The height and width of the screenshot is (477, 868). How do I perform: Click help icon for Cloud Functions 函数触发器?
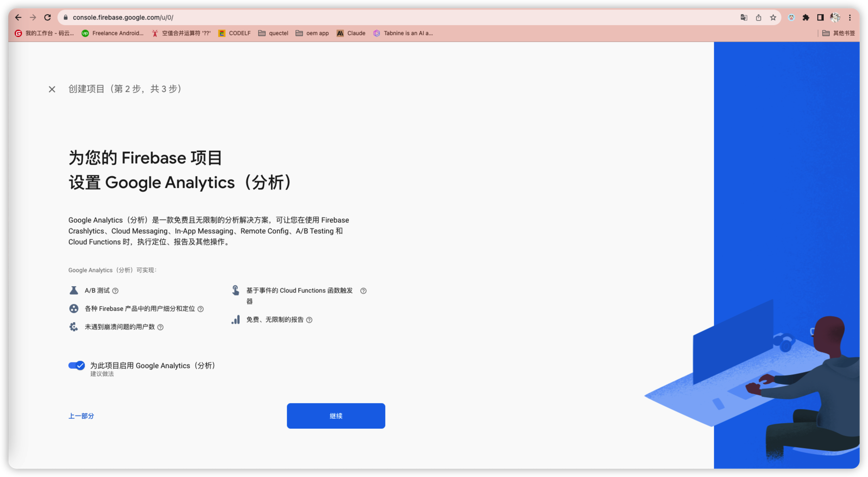(x=363, y=291)
